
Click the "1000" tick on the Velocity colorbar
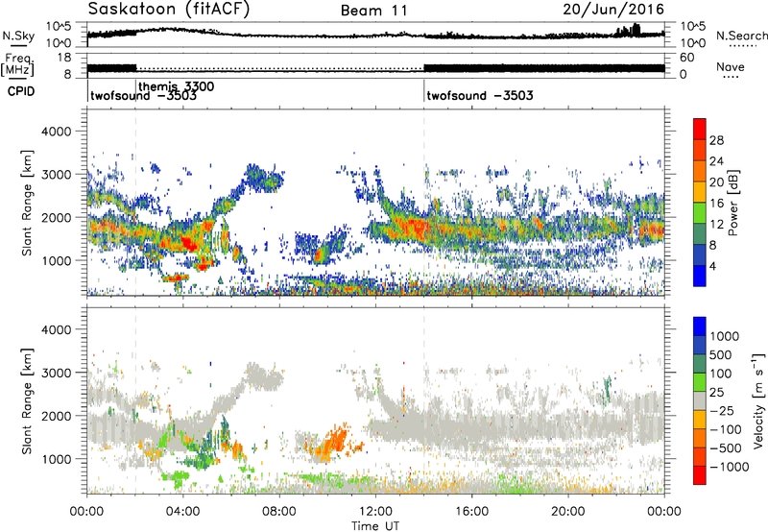(x=725, y=336)
